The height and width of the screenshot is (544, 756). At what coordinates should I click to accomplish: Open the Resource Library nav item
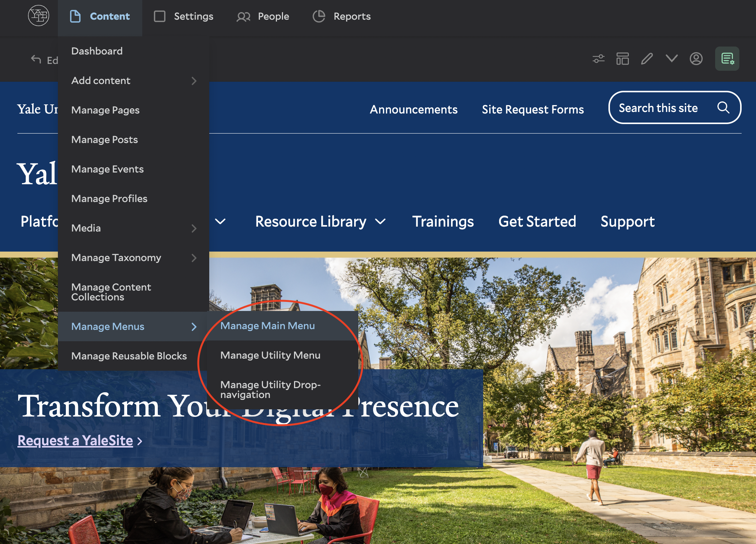(311, 222)
